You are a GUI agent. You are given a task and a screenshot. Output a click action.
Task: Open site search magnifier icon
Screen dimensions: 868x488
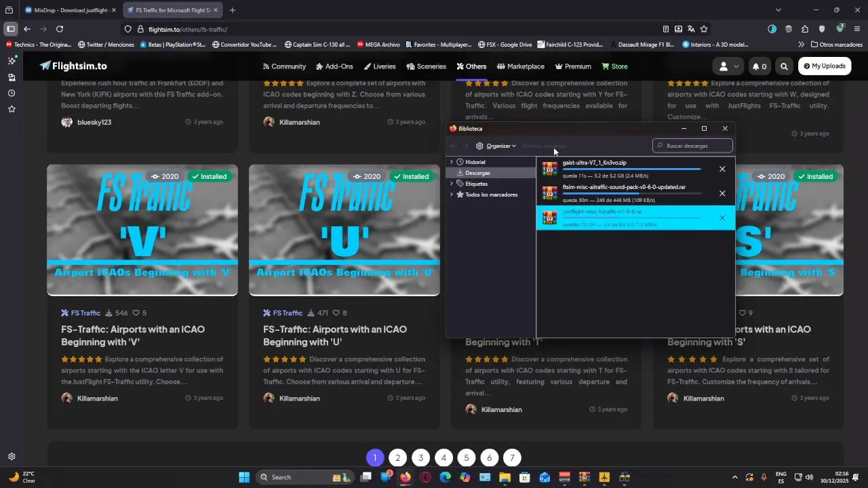(784, 66)
